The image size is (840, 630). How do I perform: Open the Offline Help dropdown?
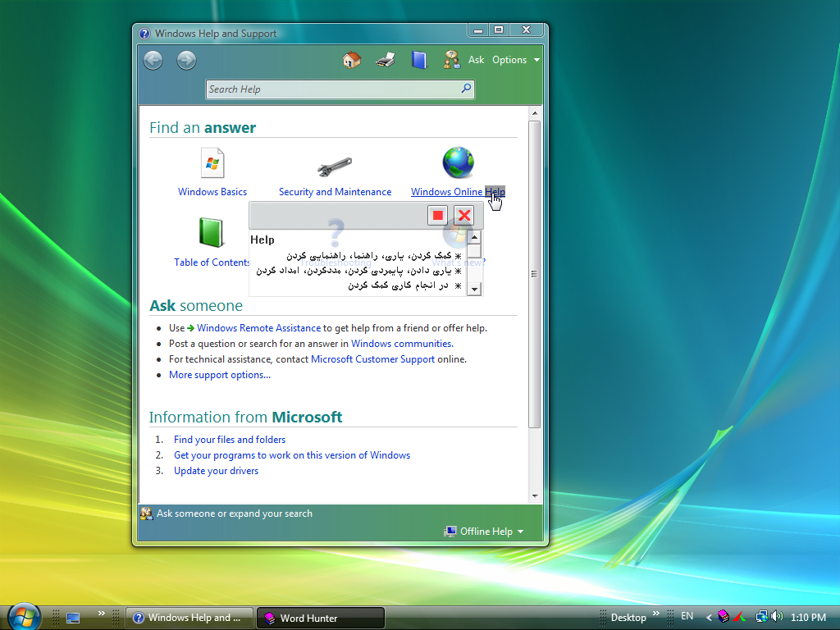pos(484,531)
